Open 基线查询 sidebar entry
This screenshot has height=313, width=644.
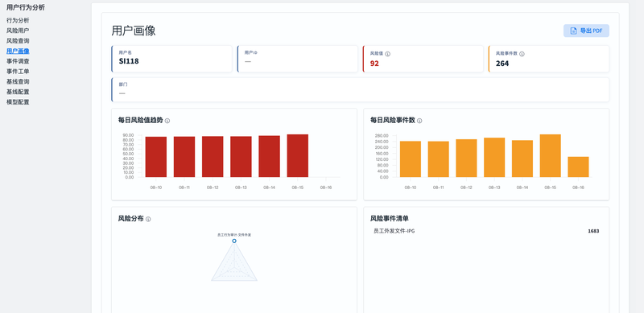click(18, 82)
